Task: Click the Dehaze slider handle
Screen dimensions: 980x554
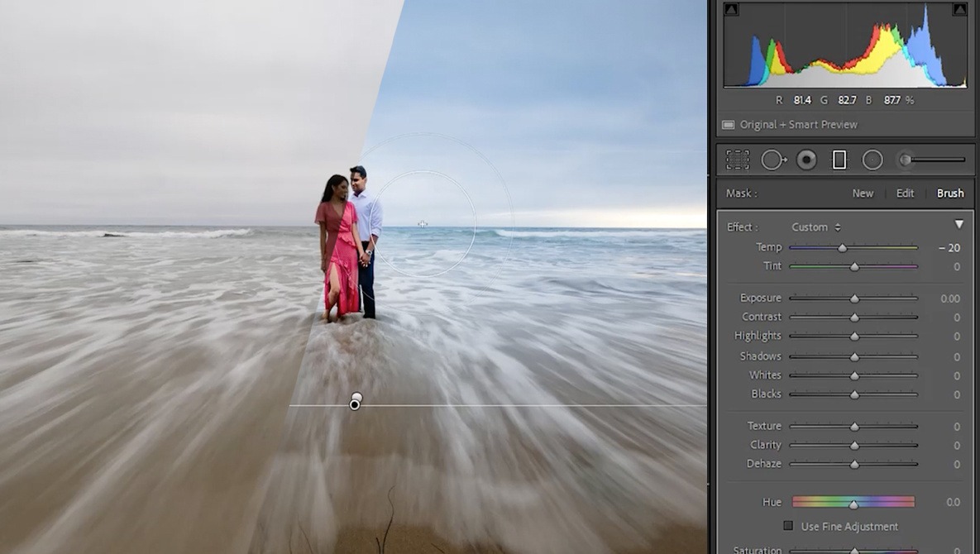Action: 854,464
